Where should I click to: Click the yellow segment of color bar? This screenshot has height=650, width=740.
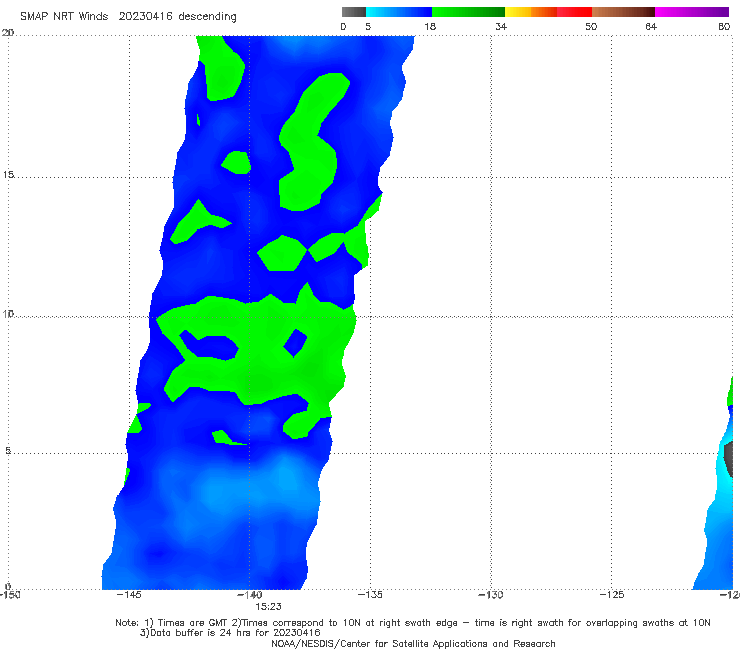pyautogui.click(x=518, y=12)
